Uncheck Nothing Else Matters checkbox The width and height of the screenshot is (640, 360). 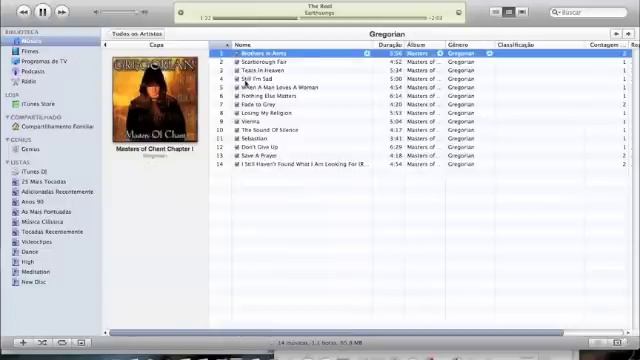coord(237,96)
